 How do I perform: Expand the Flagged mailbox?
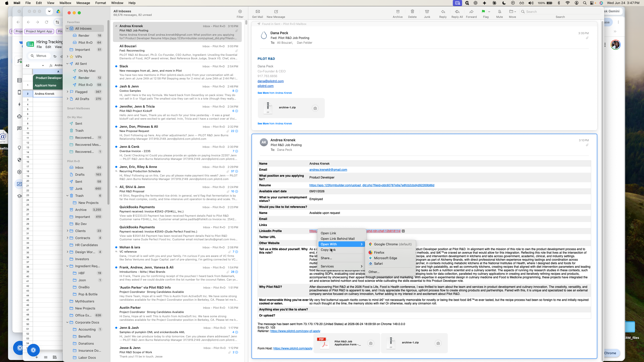pos(67,92)
